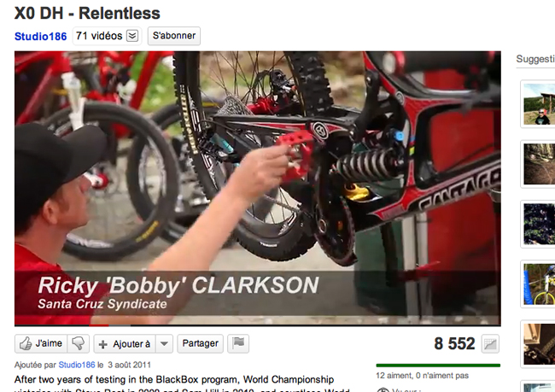Viewport: 555px width, 392px height.
Task: Open video statistics chart icon
Action: coord(490,343)
